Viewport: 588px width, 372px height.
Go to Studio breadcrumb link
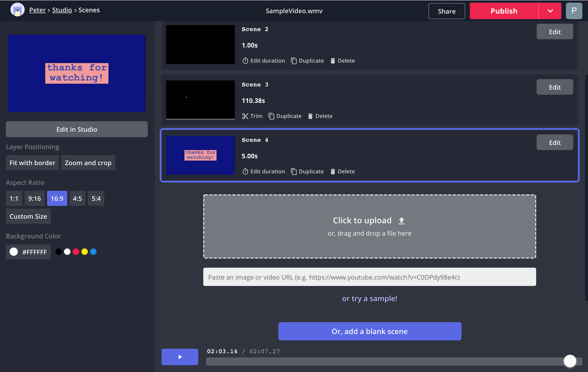point(62,10)
